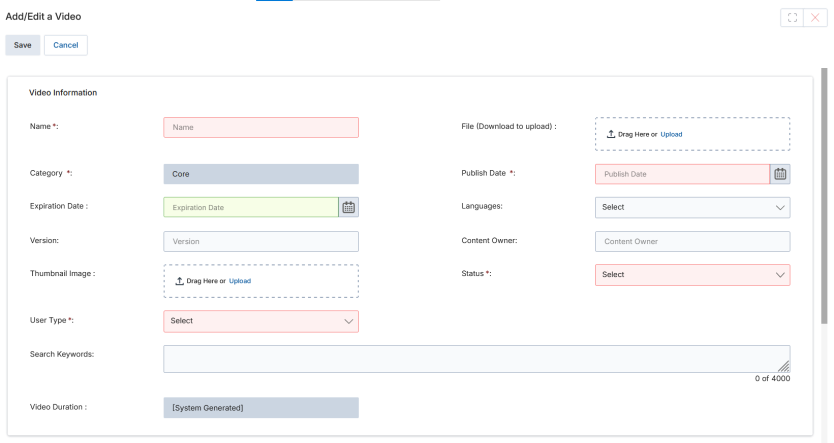Open the Languages dropdown

[x=693, y=207]
